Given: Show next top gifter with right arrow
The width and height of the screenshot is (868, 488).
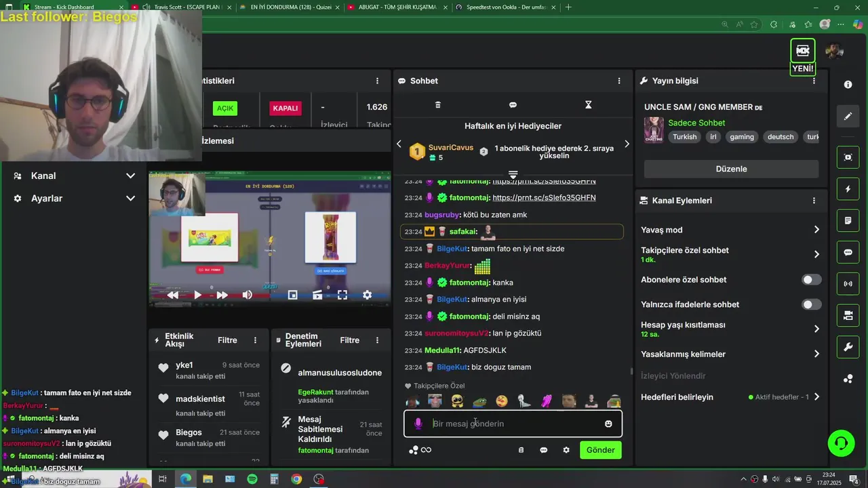Looking at the screenshot, I should (627, 144).
